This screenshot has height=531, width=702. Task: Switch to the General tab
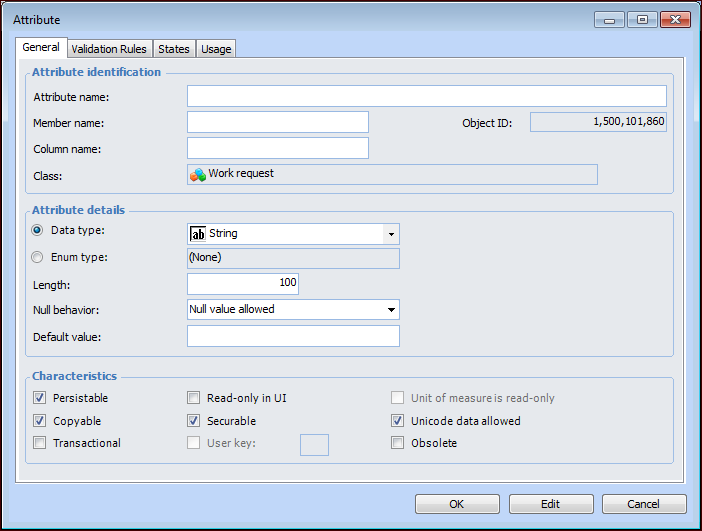point(41,47)
